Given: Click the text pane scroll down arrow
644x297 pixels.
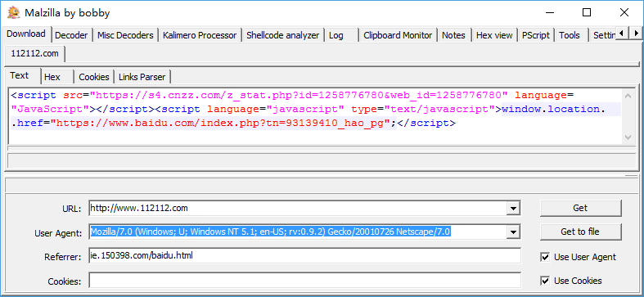Looking at the screenshot, I should pos(628,137).
